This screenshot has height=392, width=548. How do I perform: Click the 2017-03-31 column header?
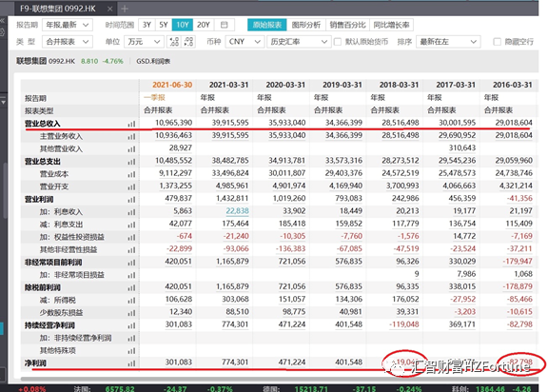coord(456,85)
